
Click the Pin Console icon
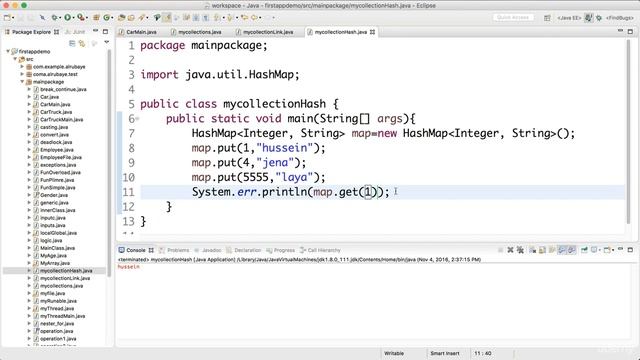(x=584, y=250)
